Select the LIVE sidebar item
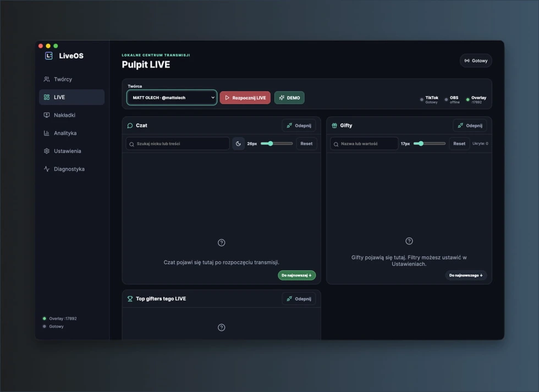539x392 pixels. coord(72,97)
